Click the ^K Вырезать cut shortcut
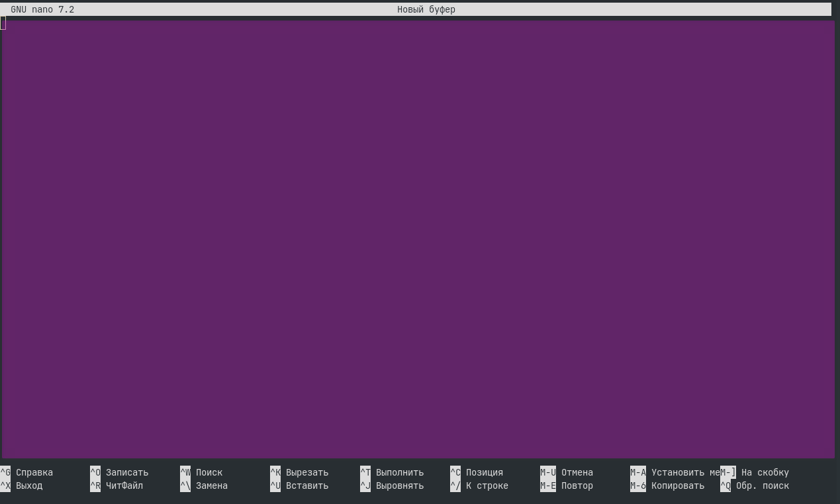The height and width of the screenshot is (504, 840). pos(299,472)
